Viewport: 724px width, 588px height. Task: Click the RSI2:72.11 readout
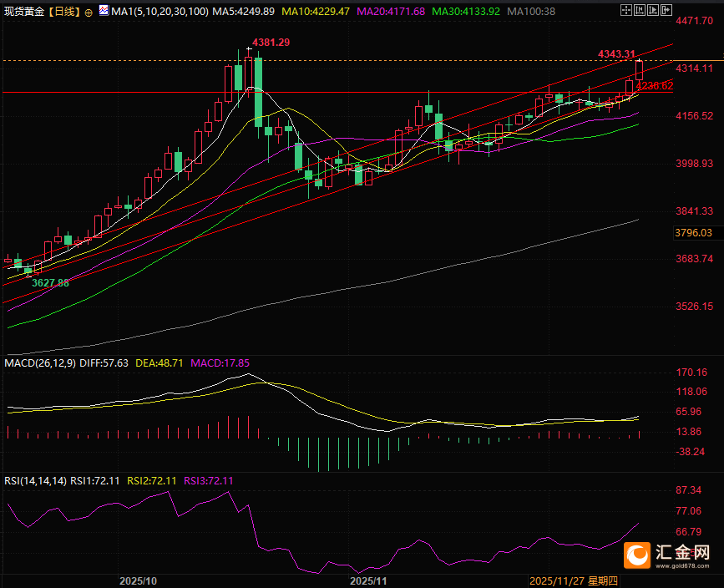coord(152,481)
